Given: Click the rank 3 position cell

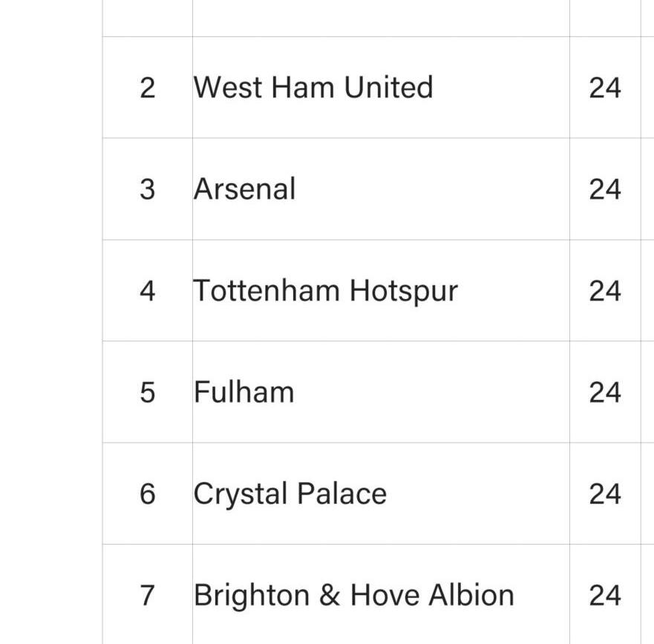Looking at the screenshot, I should (147, 189).
